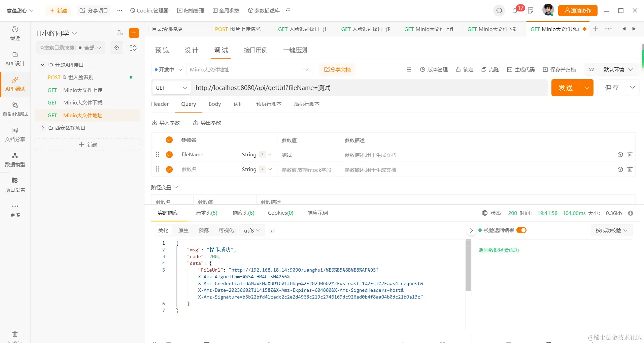The height and width of the screenshot is (343, 644).
Task: Open the GET method dropdown
Action: [171, 88]
